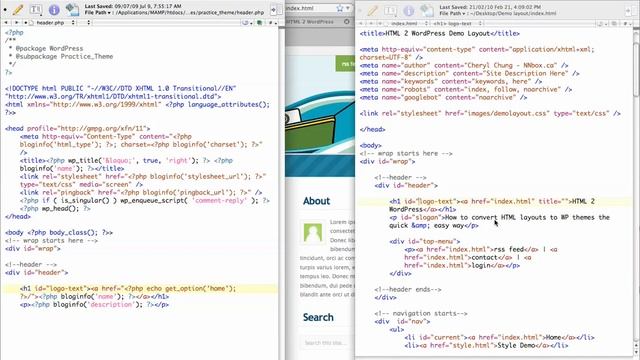This screenshot has width=640, height=360.
Task: Click the googlebot meta tag line
Action: (x=443, y=98)
